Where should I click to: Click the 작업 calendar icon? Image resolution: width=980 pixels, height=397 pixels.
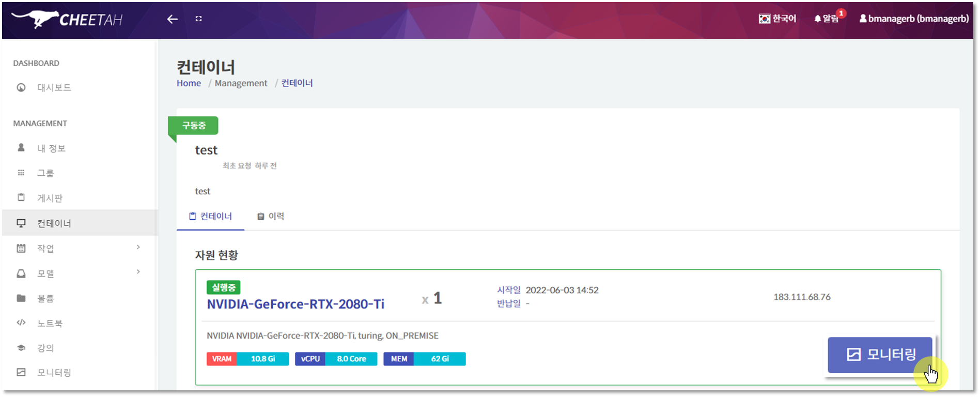tap(21, 248)
